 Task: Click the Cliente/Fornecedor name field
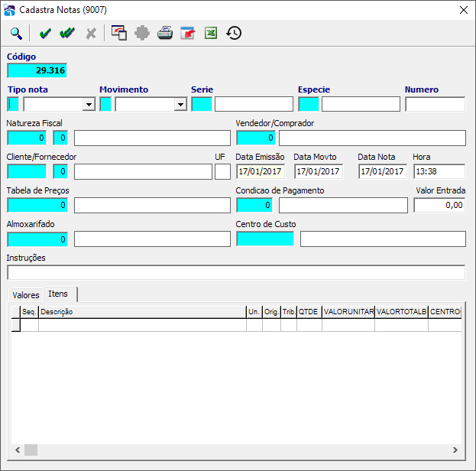[x=143, y=171]
